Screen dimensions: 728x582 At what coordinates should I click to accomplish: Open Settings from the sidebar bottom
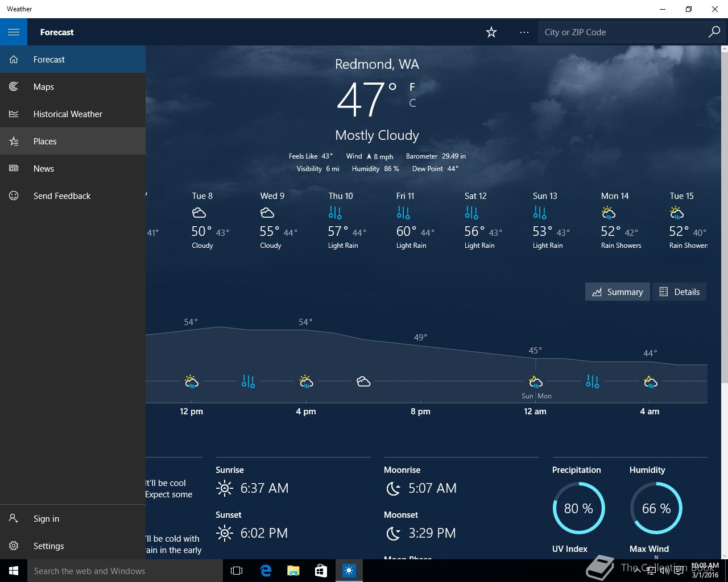(73, 546)
